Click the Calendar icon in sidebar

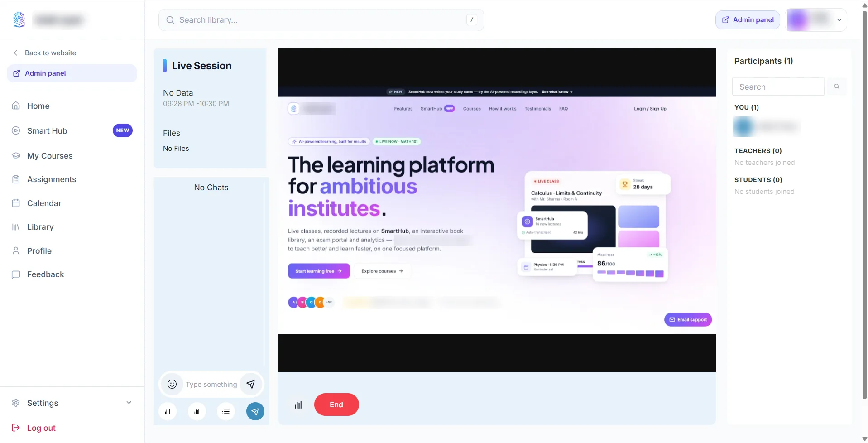tap(16, 203)
